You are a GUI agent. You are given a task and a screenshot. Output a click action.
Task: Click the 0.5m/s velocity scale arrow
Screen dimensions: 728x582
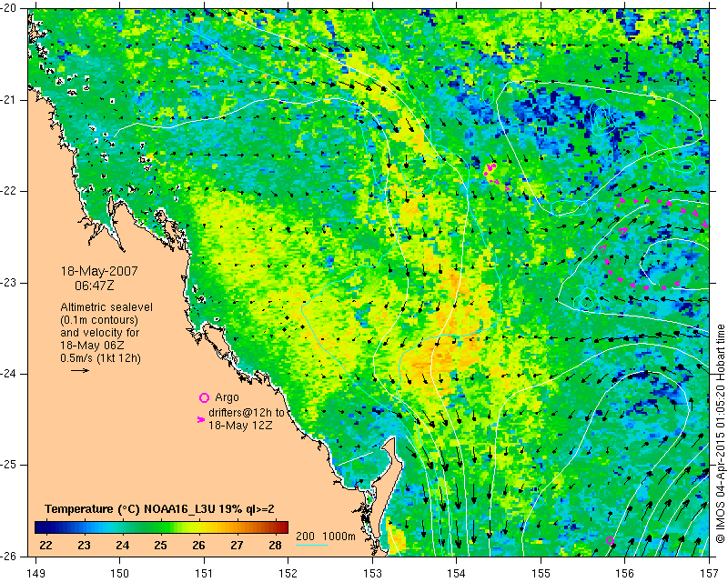(x=80, y=370)
